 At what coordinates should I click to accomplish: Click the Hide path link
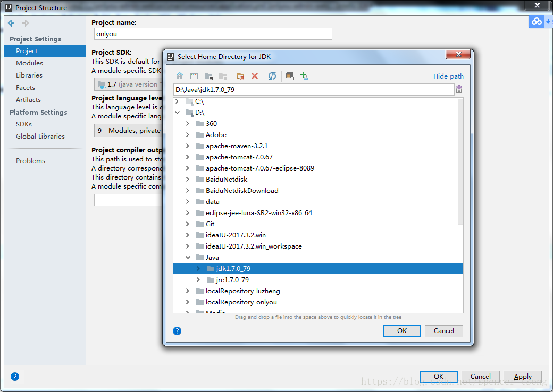click(448, 76)
